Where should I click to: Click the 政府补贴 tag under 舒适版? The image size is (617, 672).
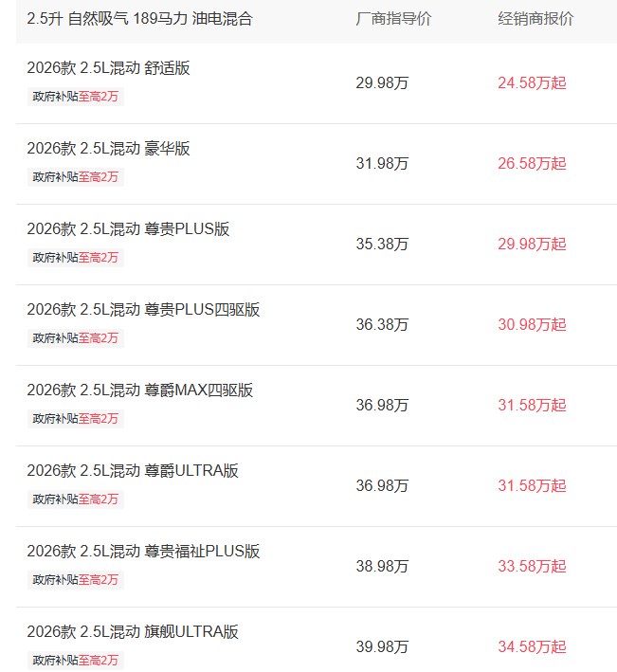pyautogui.click(x=76, y=97)
